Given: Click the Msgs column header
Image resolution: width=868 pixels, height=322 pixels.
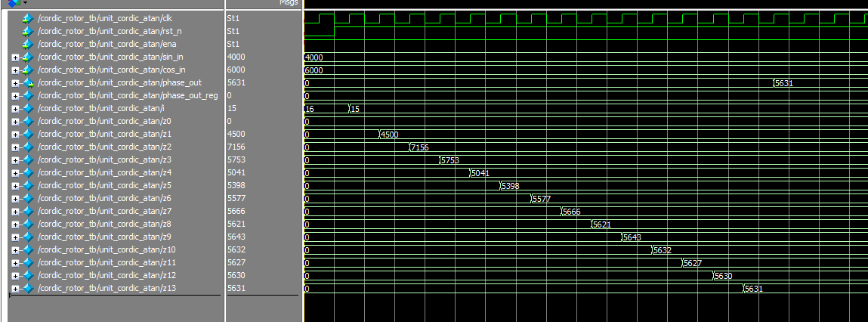Looking at the screenshot, I should [288, 3].
